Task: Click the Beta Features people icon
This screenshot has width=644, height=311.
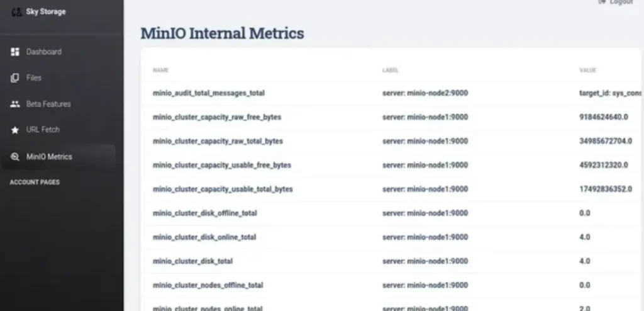Action: coord(16,104)
